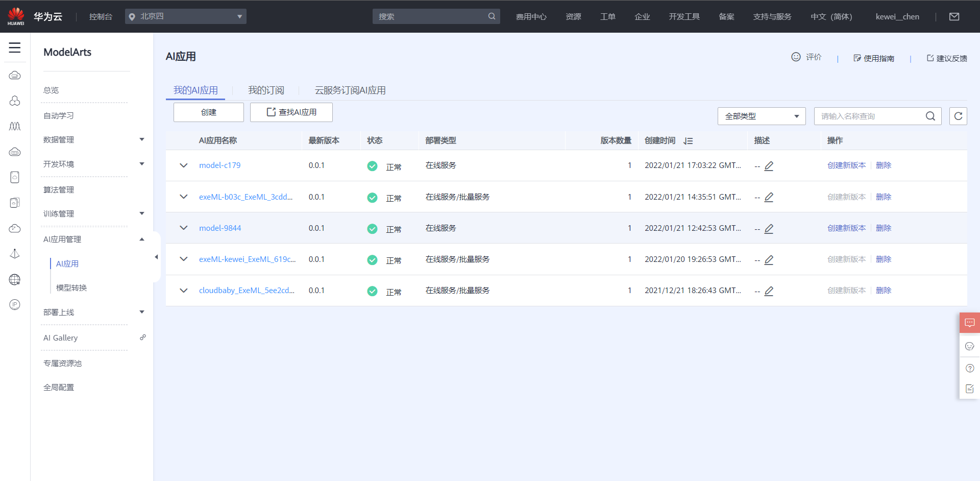Screen dimensions: 980x481
Task: Click the search magnifier in top bar
Action: [492, 16]
